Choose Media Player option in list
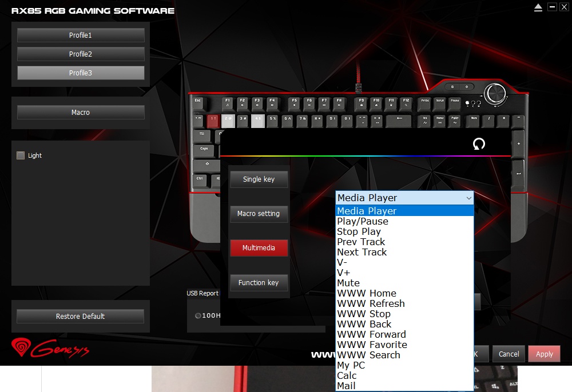572x392 pixels. [404, 211]
